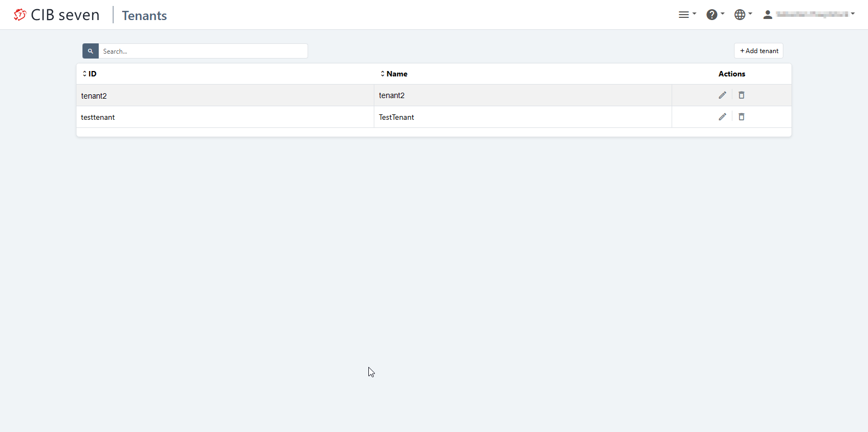Delete tenant2 using the trash icon

742,95
